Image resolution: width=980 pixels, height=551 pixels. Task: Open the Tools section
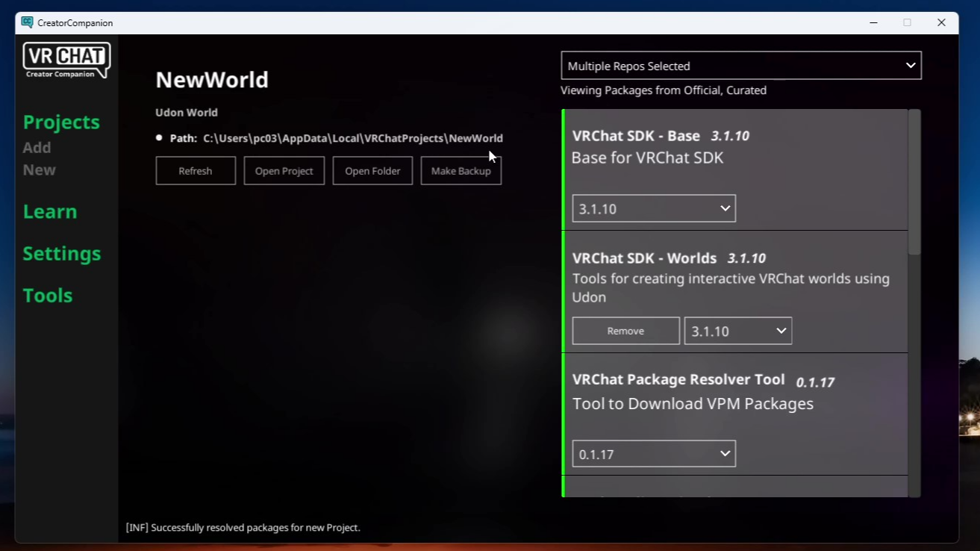tap(48, 295)
